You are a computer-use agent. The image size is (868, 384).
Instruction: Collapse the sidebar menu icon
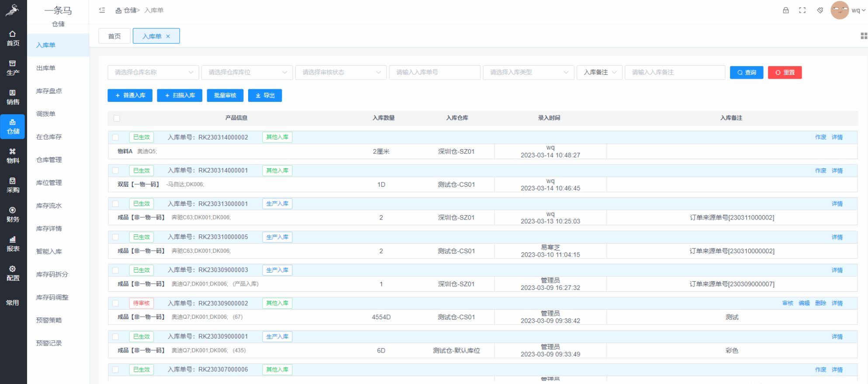102,10
